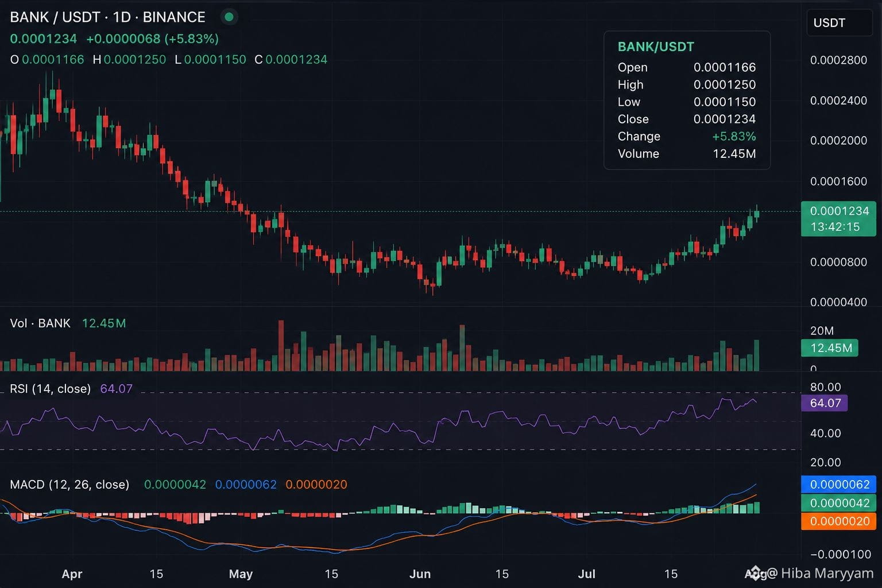Open the RSI (14, close) indicator label
The image size is (882, 588).
51,389
